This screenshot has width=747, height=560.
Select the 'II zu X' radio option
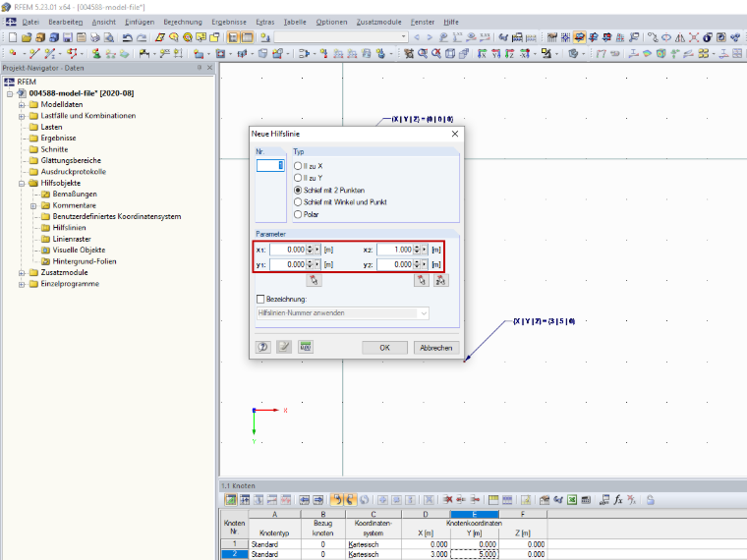pyautogui.click(x=298, y=166)
